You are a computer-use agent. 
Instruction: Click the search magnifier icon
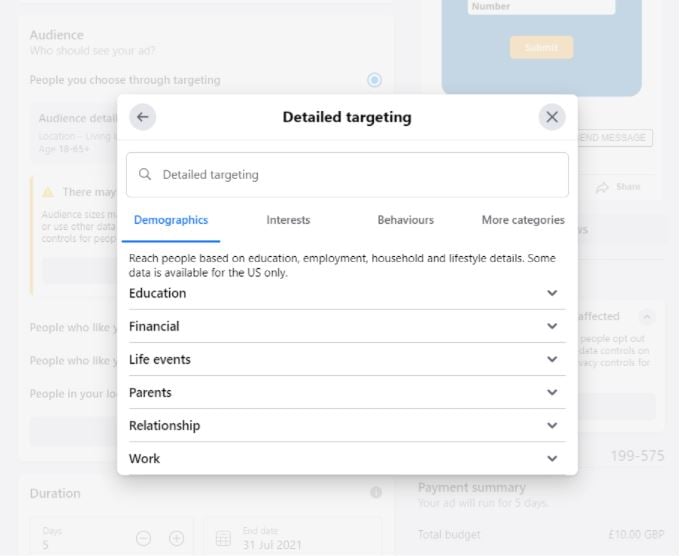pos(146,175)
